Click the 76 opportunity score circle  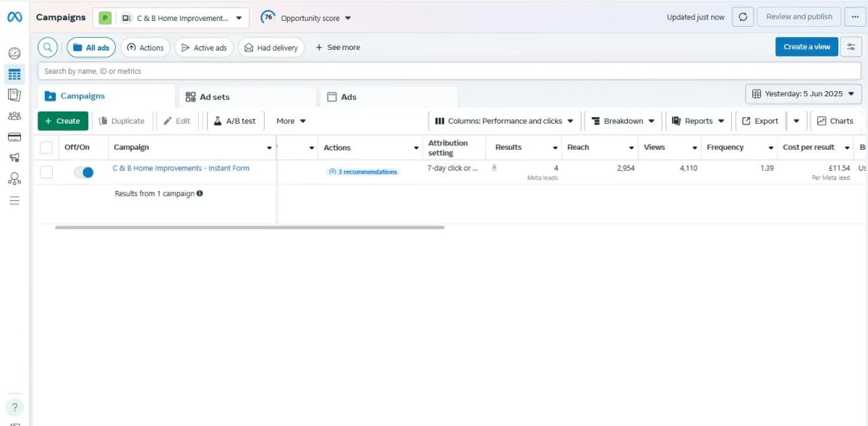tap(268, 17)
